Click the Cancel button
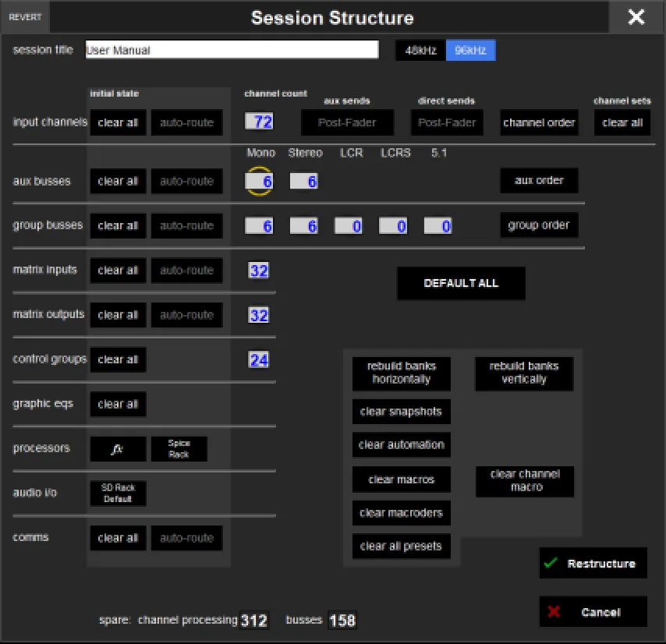 593,612
